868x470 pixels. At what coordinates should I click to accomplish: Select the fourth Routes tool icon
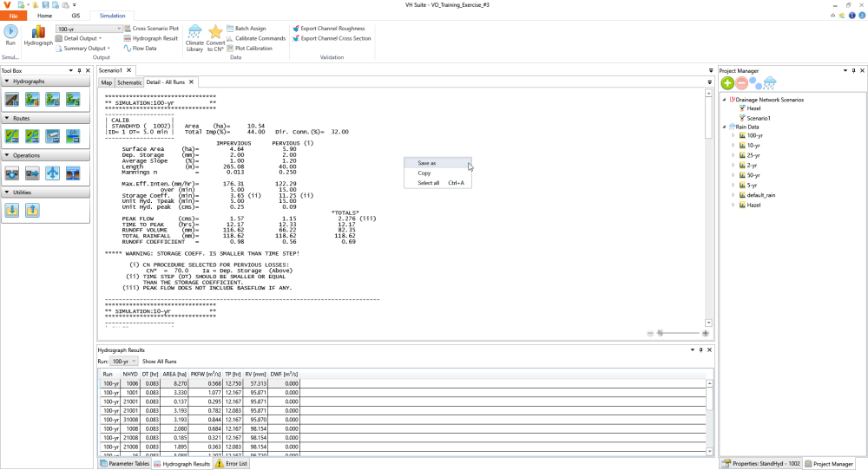[x=73, y=136]
